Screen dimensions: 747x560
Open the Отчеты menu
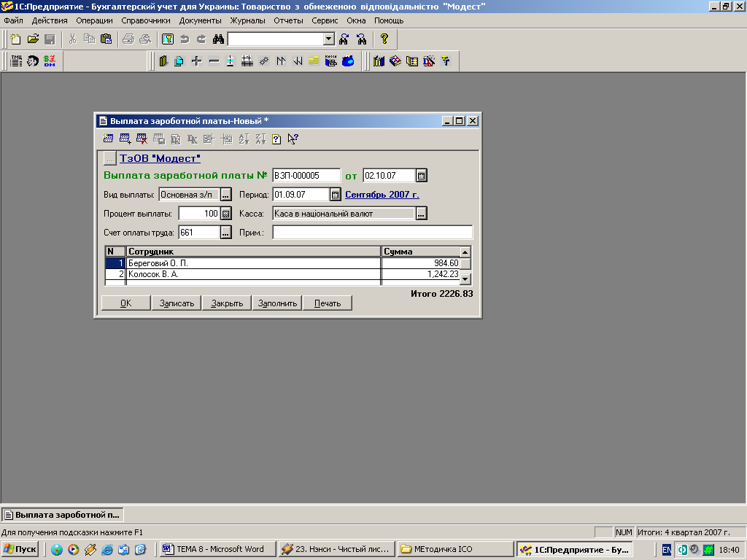pos(288,20)
